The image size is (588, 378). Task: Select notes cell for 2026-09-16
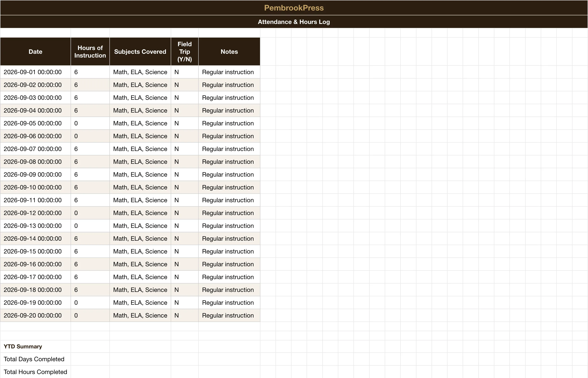click(229, 264)
